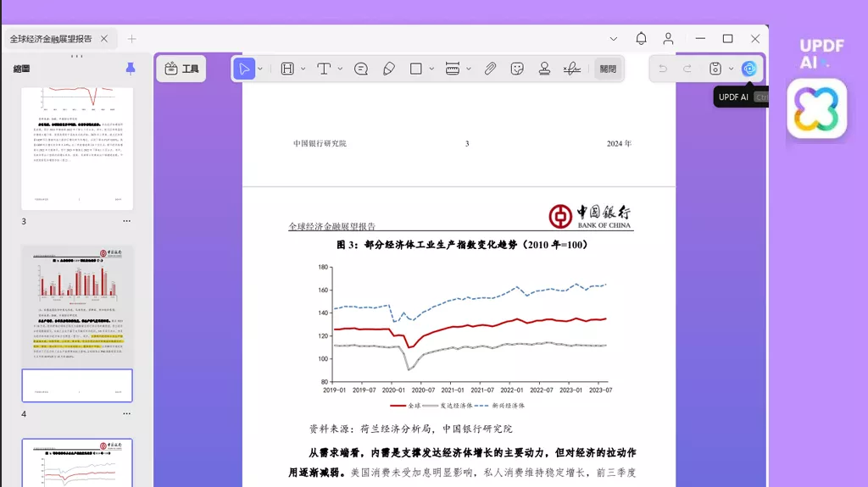
Task: Redo the last action
Action: point(687,69)
